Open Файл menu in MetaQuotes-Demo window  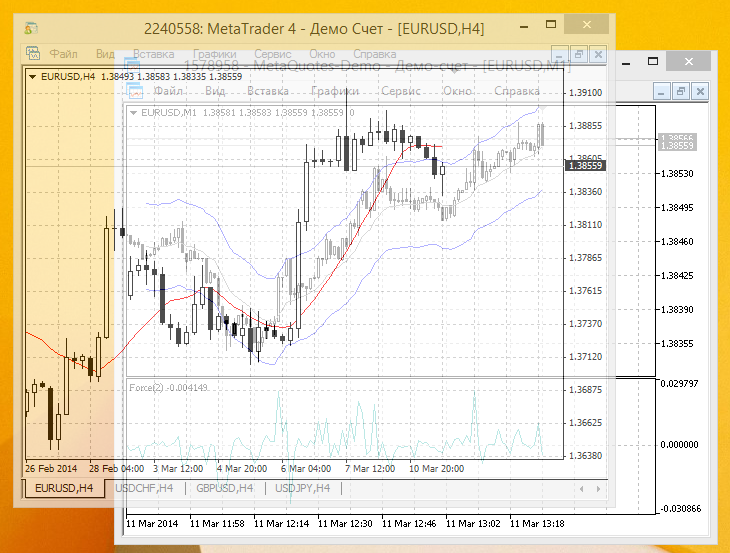pos(168,91)
